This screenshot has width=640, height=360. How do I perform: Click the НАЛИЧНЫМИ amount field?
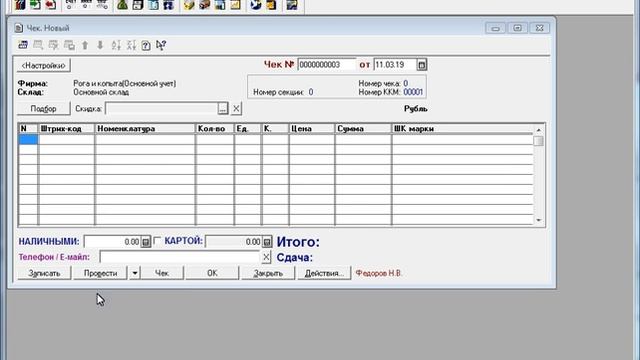point(113,242)
